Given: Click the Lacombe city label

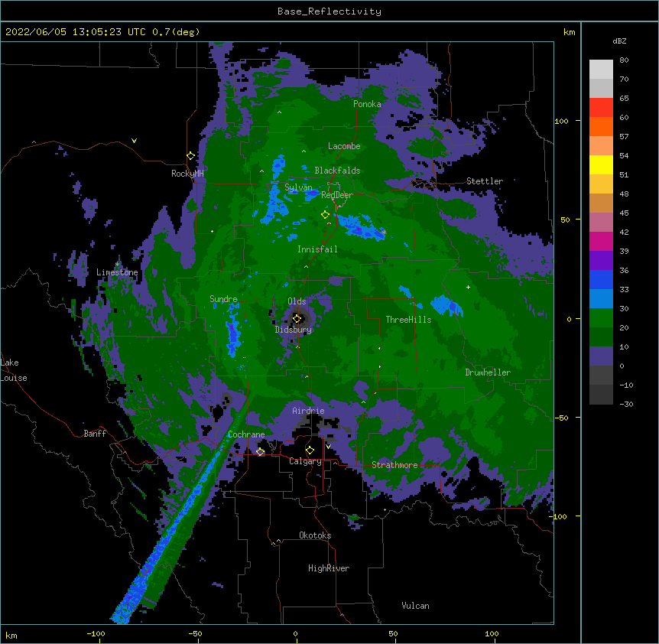Looking at the screenshot, I should click(344, 146).
